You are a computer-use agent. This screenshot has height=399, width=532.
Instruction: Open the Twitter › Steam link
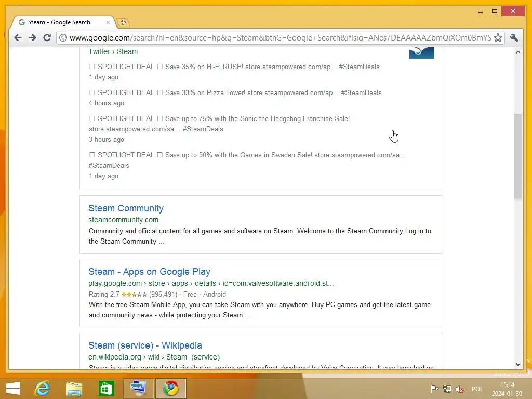[x=113, y=51]
